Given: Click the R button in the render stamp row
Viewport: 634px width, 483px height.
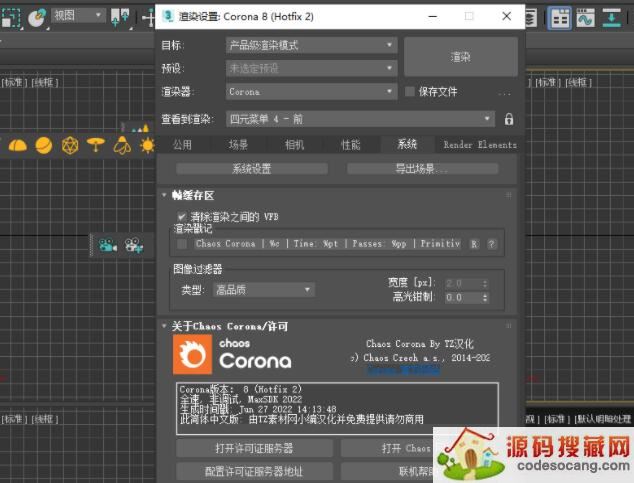Looking at the screenshot, I should [x=474, y=243].
